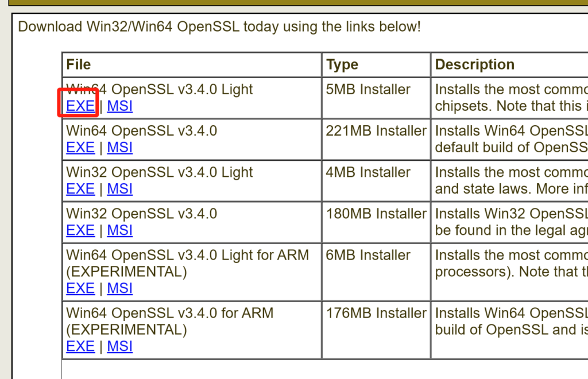Image resolution: width=588 pixels, height=379 pixels.
Task: Click "Win64 OpenSSL v3.4.0 for ARM (EXPERIMENTAL)" text
Action: [x=170, y=321]
